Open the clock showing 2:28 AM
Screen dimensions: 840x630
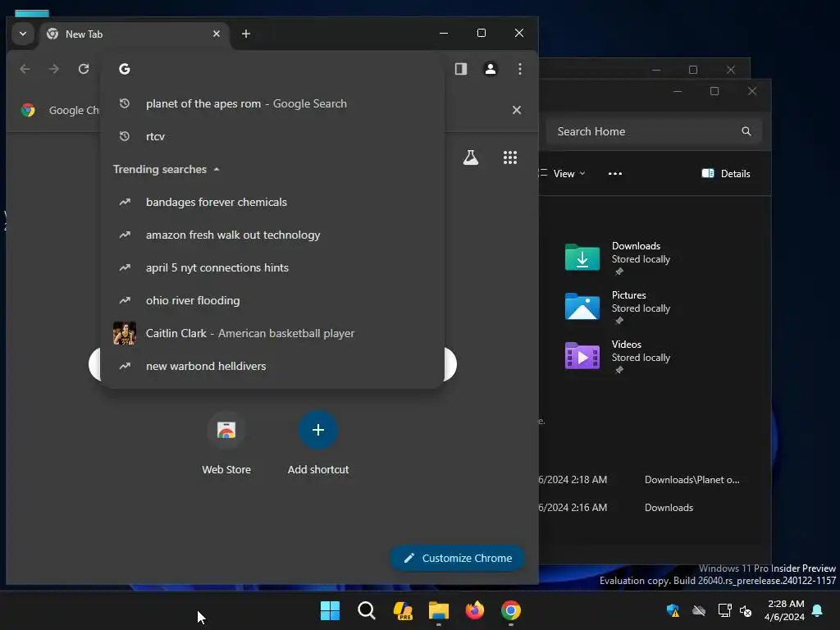click(x=784, y=610)
